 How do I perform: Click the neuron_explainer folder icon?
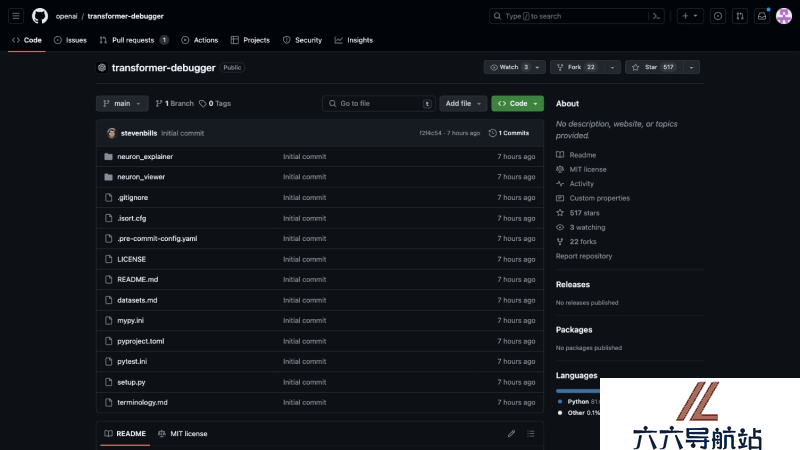click(108, 157)
